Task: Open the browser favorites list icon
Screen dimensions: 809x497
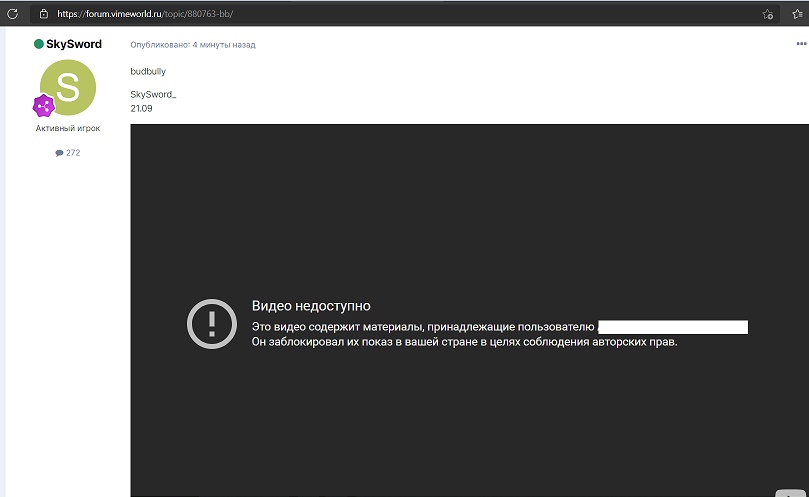Action: point(797,14)
